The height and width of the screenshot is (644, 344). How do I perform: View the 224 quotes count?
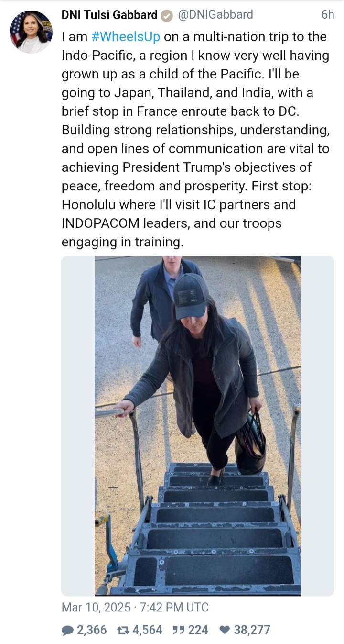[198, 630]
